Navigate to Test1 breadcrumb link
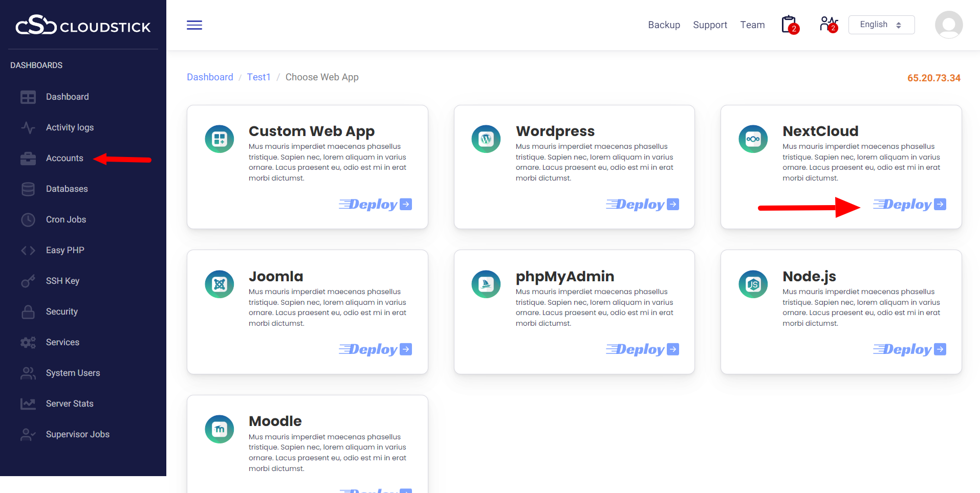 [x=258, y=77]
